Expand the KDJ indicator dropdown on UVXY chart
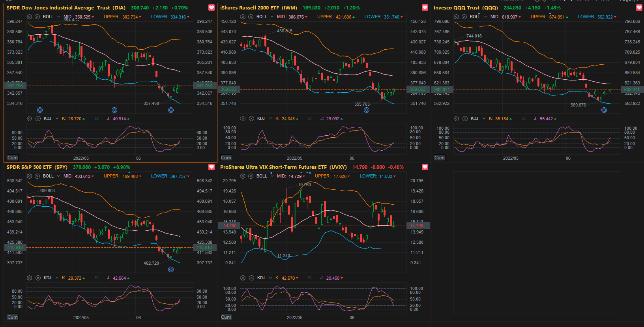 point(270,278)
